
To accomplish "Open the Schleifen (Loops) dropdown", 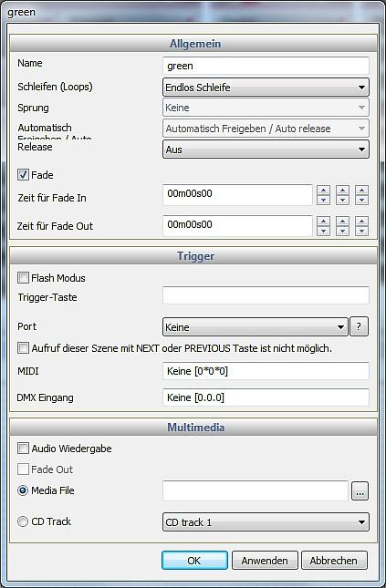I will (266, 88).
